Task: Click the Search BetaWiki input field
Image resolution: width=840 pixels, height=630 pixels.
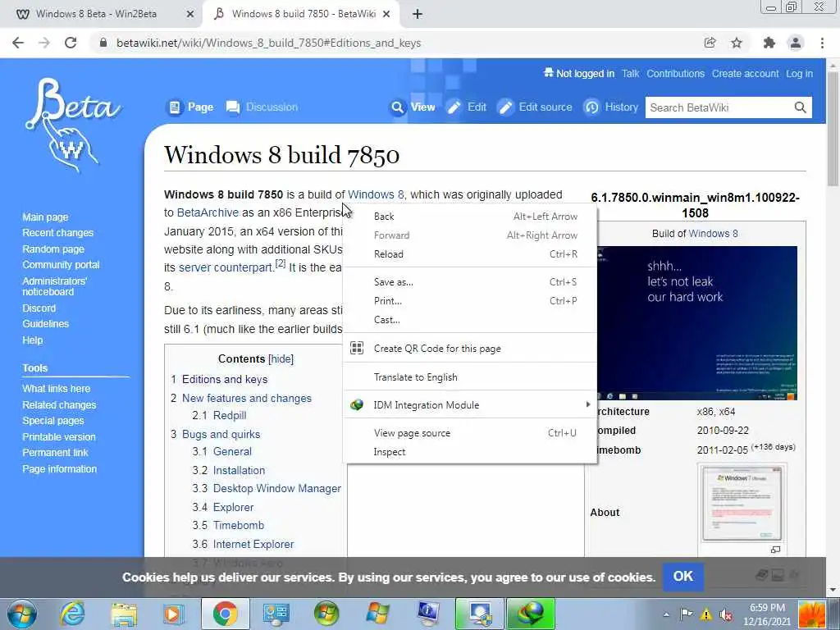Action: pyautogui.click(x=719, y=107)
